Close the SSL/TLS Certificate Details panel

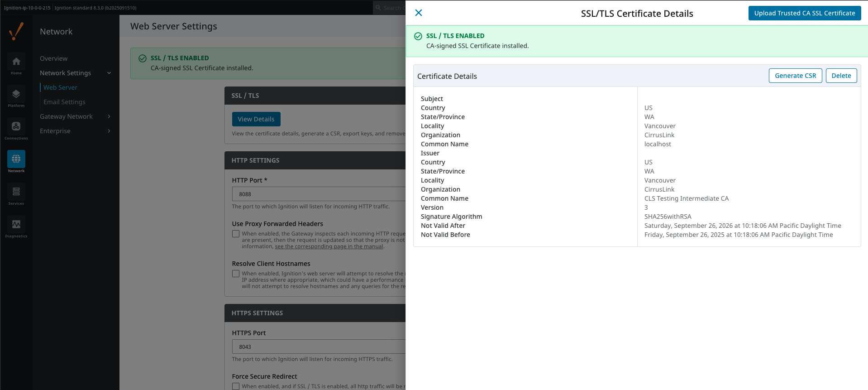coord(419,13)
